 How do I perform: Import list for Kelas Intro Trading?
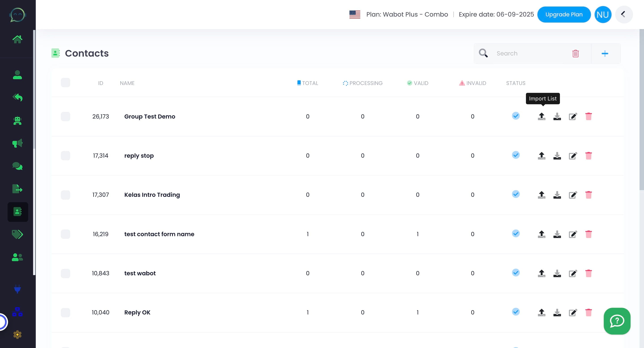(x=542, y=195)
